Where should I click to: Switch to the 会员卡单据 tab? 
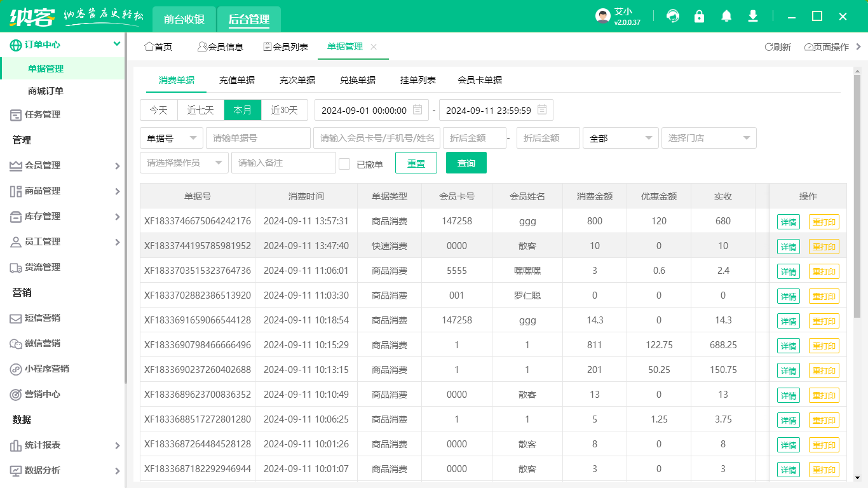click(480, 80)
